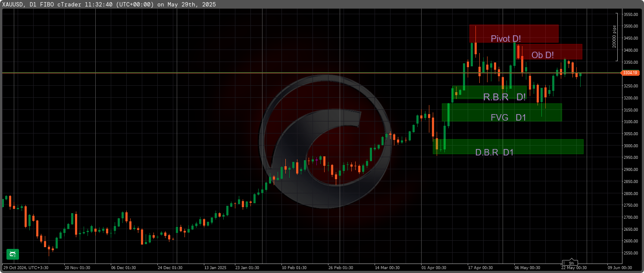Screen dimensions: 644x273
Task: Click the 3450.00 price axis label
Action: [x=630, y=38]
